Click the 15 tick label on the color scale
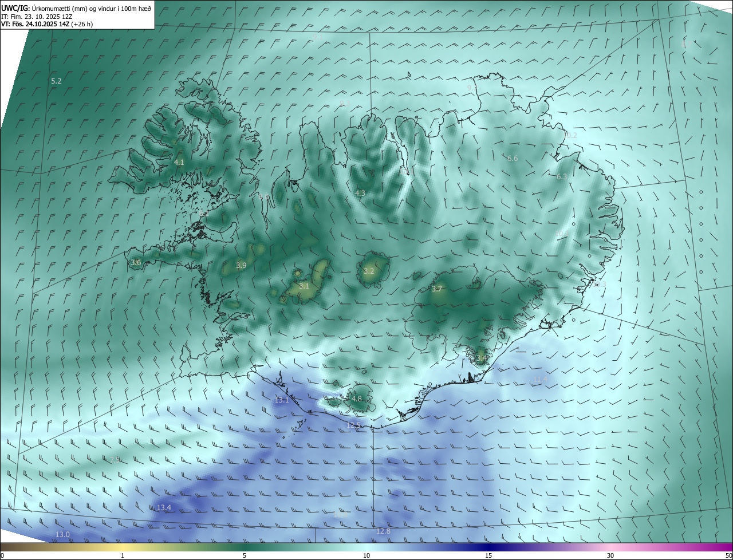Screen dimensions: 733x560 488,555
